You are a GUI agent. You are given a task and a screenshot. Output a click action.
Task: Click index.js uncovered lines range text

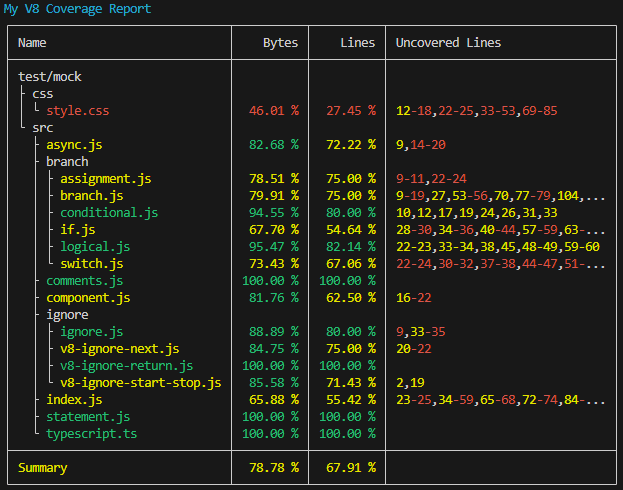click(501, 400)
